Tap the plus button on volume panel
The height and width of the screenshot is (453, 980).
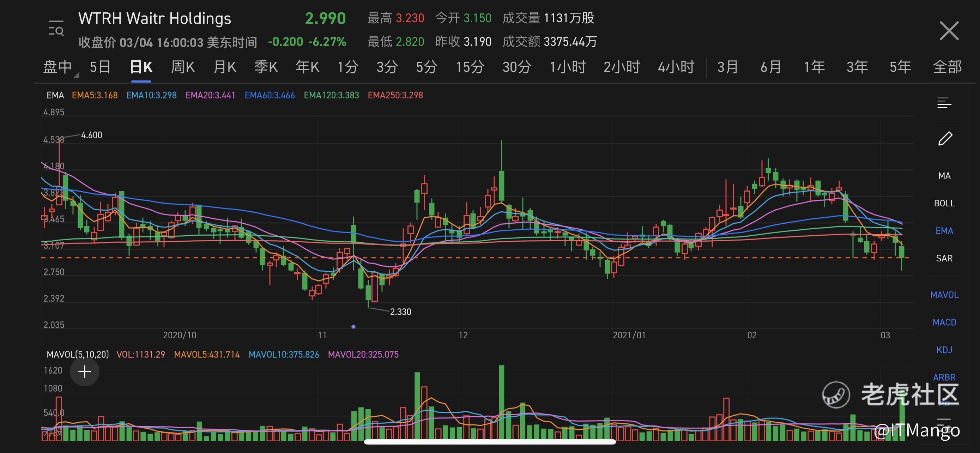tap(84, 372)
